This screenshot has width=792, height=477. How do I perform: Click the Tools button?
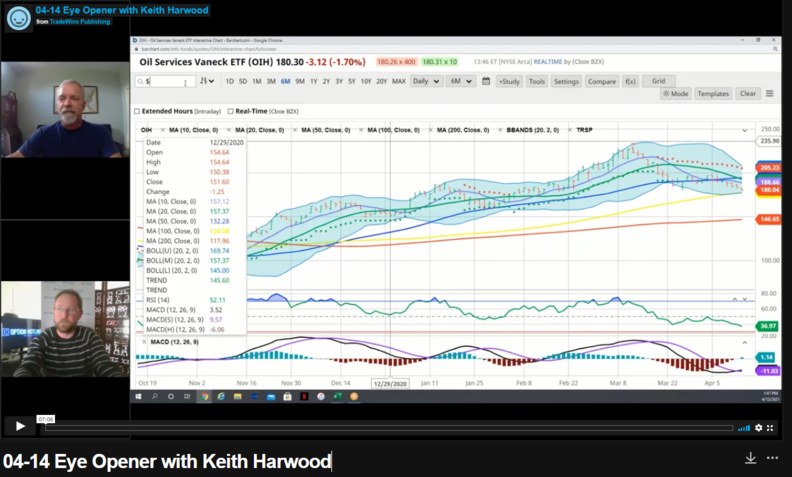[x=536, y=81]
